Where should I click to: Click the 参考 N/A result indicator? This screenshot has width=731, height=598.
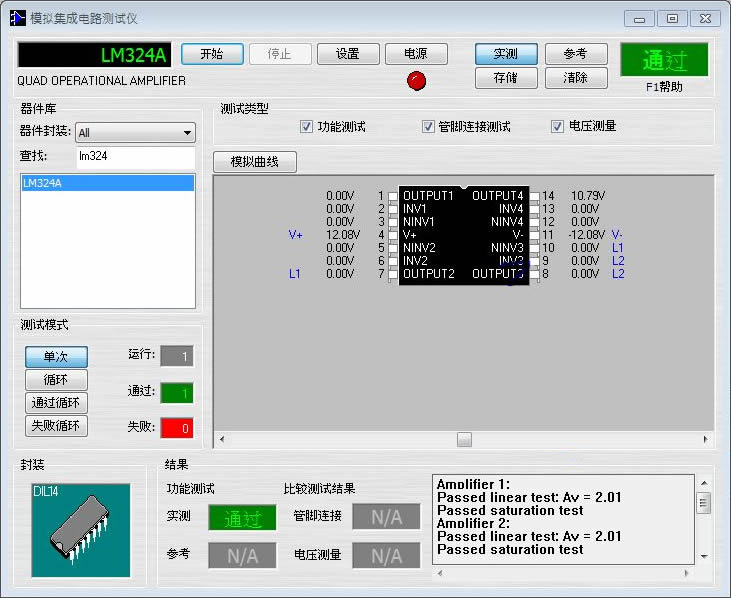pos(242,556)
